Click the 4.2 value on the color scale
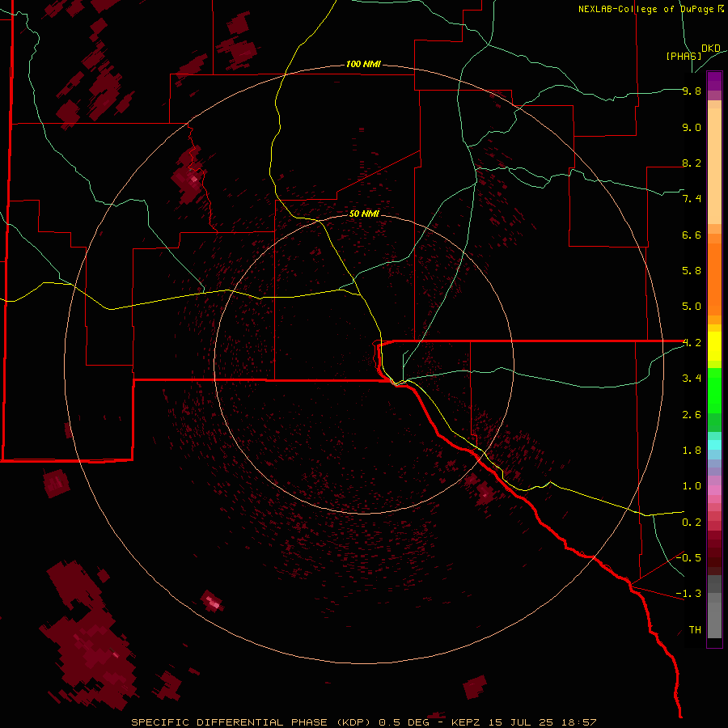The height and width of the screenshot is (728, 728). pos(692,343)
